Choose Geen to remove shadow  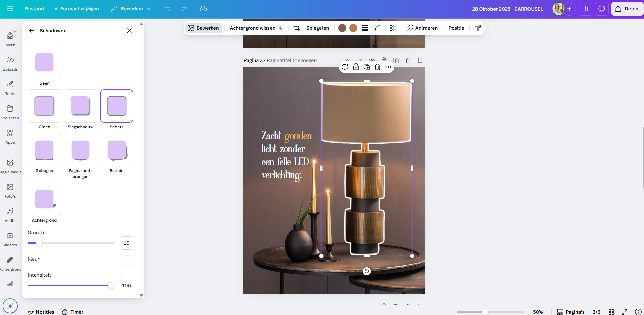(x=44, y=63)
